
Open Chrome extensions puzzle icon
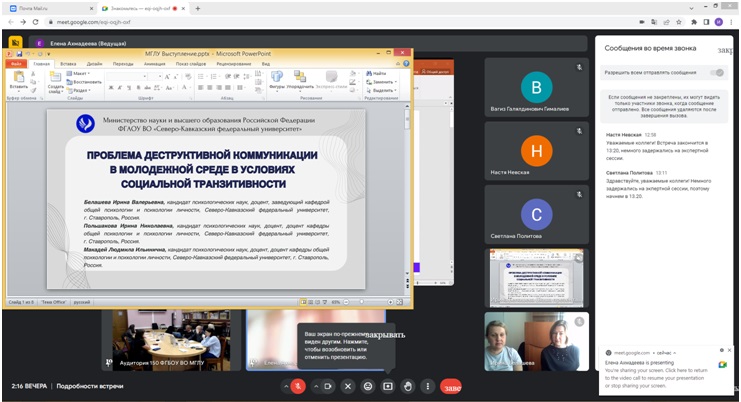(694, 22)
